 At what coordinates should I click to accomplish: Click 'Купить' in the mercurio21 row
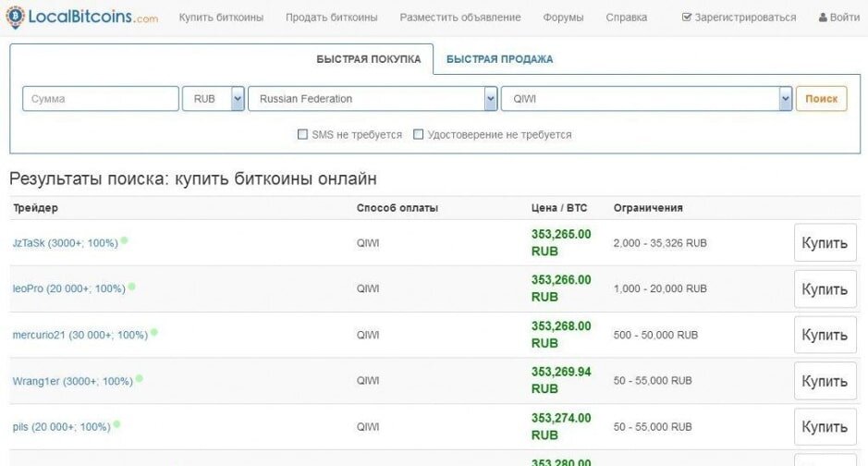click(x=825, y=335)
